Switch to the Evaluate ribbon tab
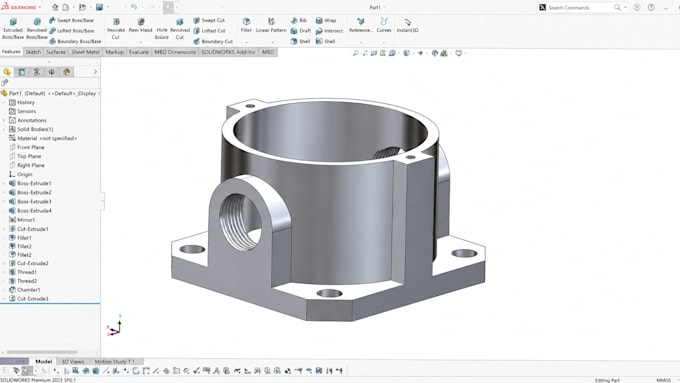This screenshot has height=383, width=680. pos(139,52)
